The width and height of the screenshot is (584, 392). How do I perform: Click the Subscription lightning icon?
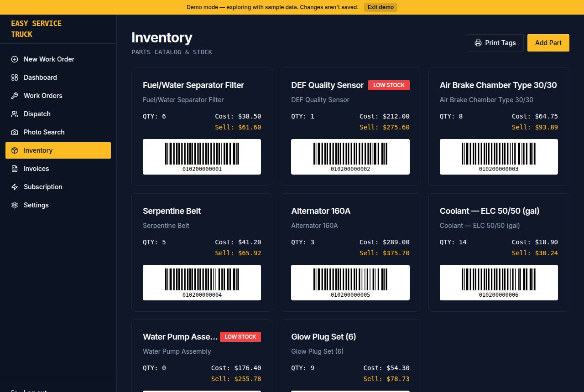coord(15,187)
